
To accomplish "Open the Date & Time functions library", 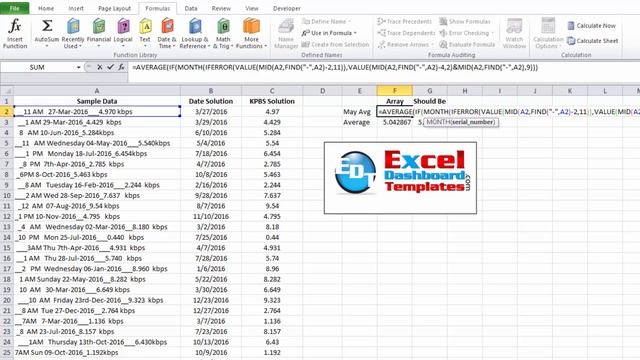I will 167,33.
